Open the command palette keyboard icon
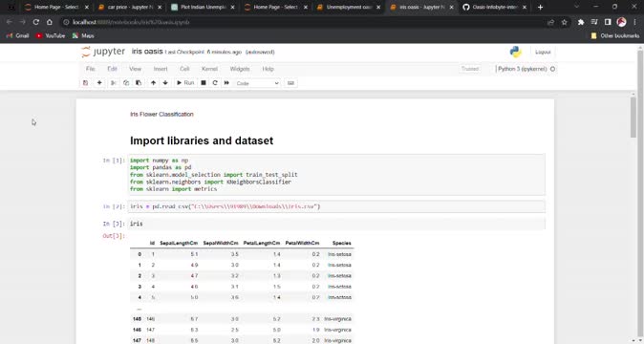644x344 pixels. pos(290,83)
